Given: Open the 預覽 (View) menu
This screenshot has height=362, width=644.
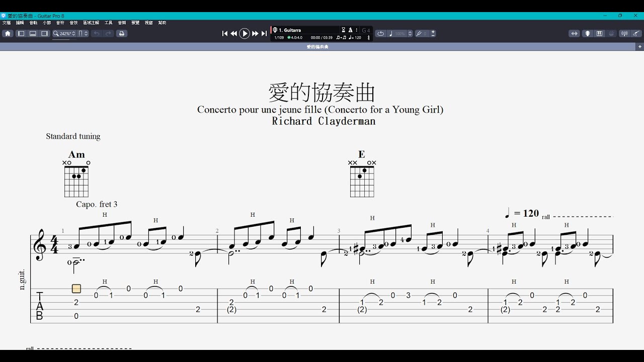Looking at the screenshot, I should tap(135, 23).
